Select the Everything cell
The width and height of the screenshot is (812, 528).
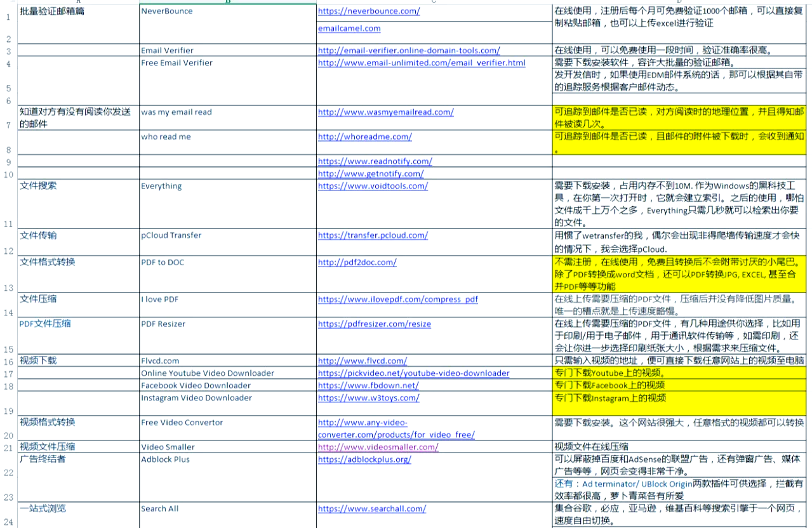pos(228,204)
